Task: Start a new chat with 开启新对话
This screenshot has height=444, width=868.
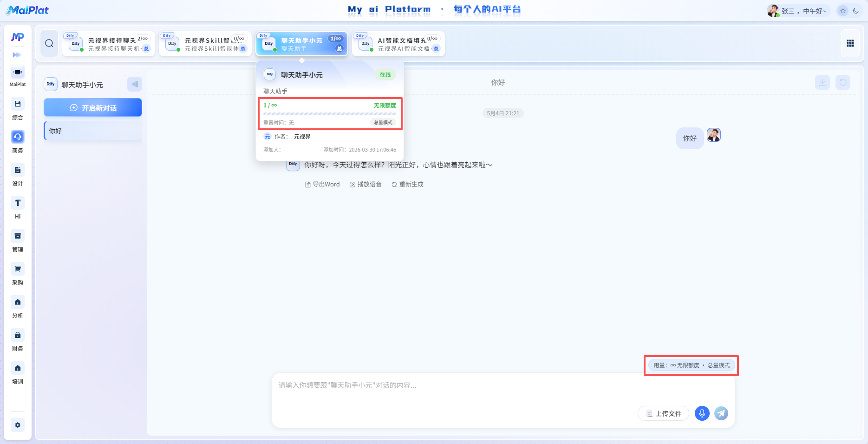Action: [93, 107]
